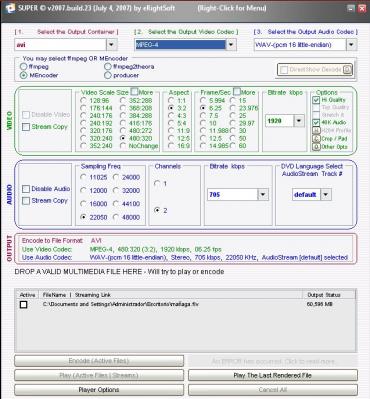Click the H264 Profile 'H' icon
This screenshot has height=399, width=370.
tap(316, 130)
